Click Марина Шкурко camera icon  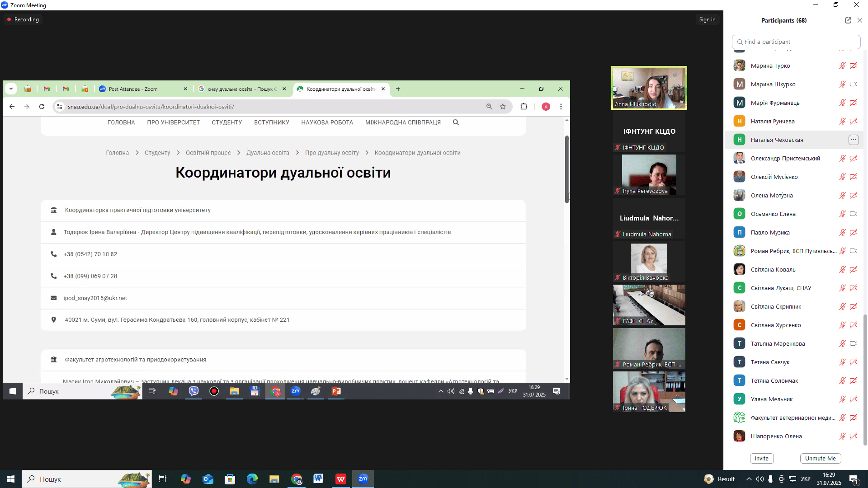(854, 84)
